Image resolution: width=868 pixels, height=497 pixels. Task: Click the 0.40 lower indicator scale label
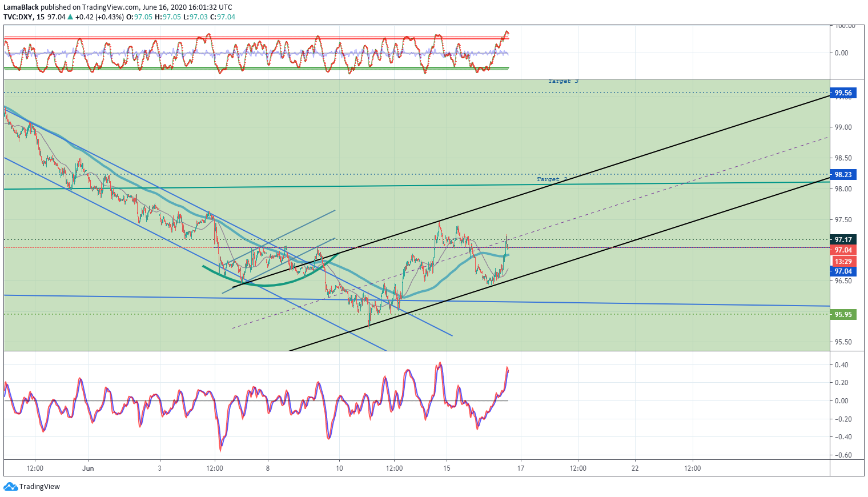point(841,365)
